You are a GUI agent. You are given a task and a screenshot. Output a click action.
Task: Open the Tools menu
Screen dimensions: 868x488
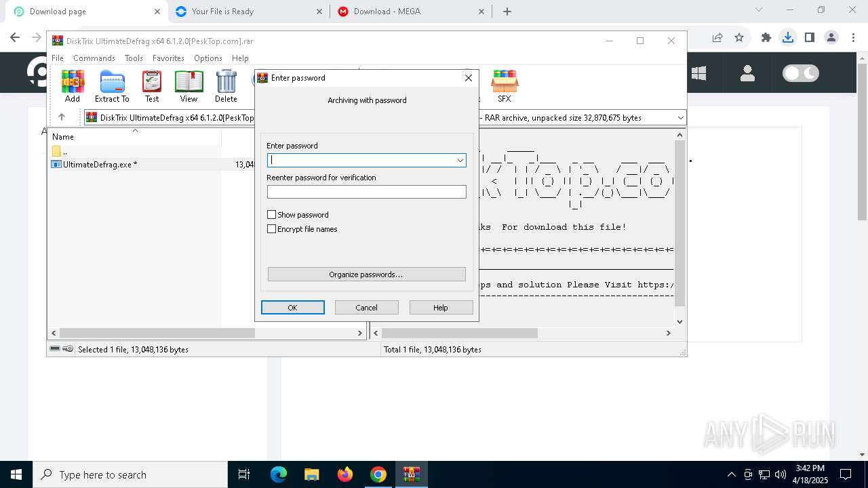point(134,58)
